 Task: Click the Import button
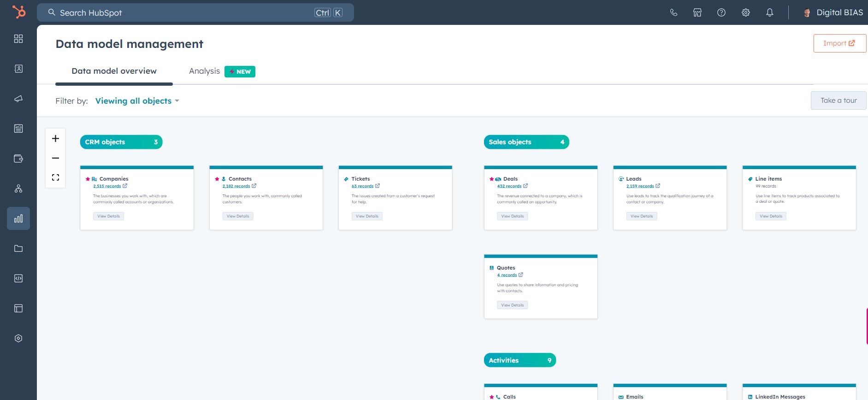839,43
